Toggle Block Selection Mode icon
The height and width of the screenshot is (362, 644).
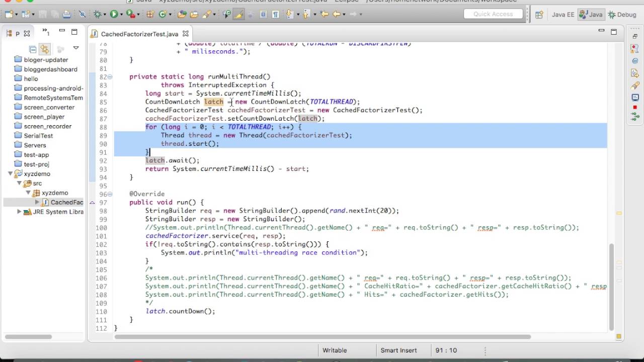pyautogui.click(x=263, y=15)
